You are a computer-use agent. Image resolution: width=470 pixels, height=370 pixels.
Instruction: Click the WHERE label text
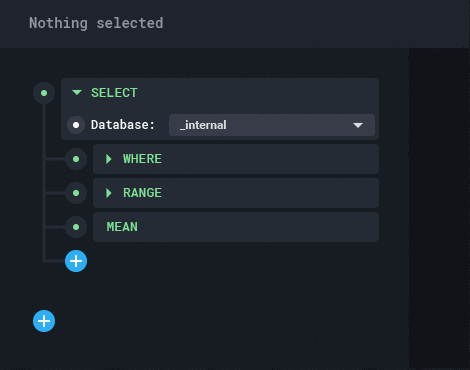click(x=142, y=159)
